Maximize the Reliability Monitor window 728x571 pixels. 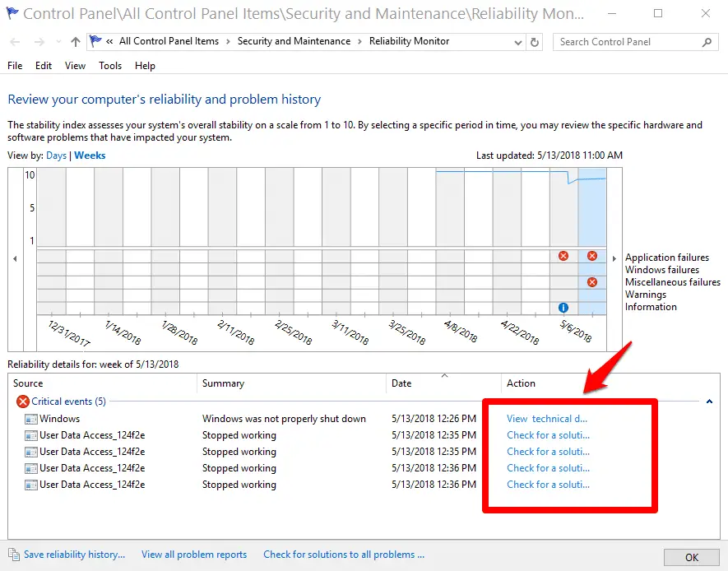pos(658,13)
